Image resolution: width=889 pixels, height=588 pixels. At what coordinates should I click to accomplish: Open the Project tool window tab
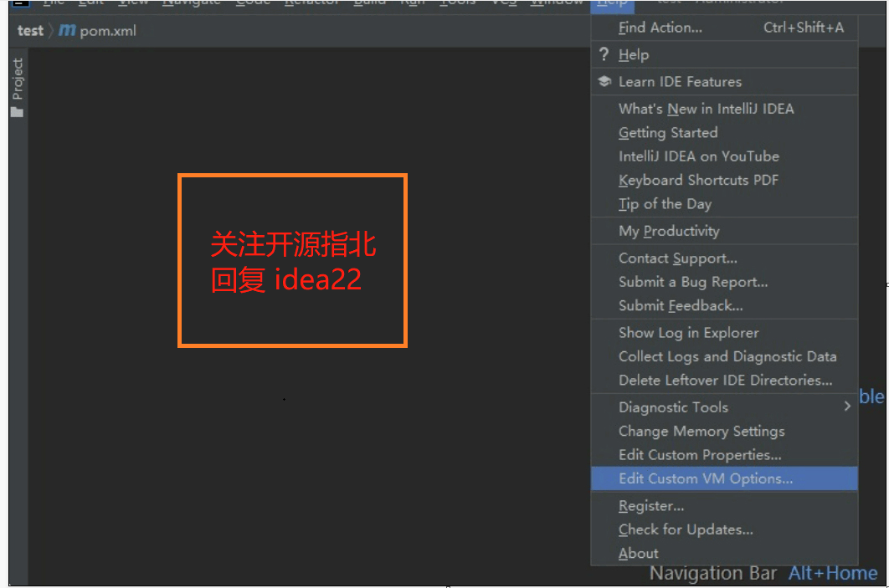18,79
